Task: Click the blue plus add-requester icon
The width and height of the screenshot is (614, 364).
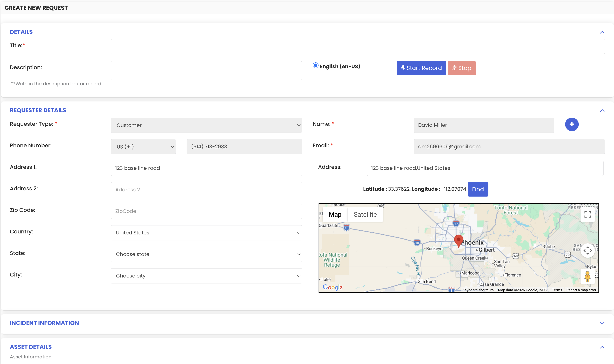Action: click(x=572, y=124)
